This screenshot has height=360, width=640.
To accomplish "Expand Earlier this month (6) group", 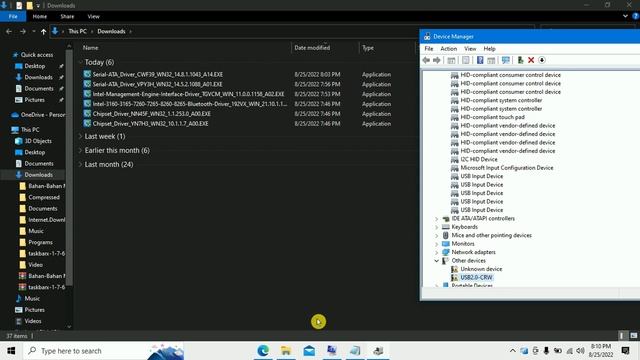I will [80, 151].
